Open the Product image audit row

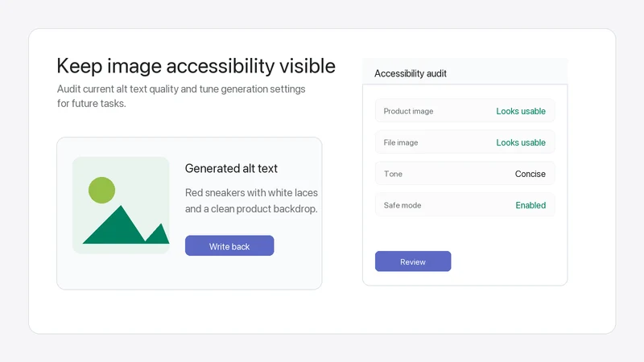[x=464, y=111]
